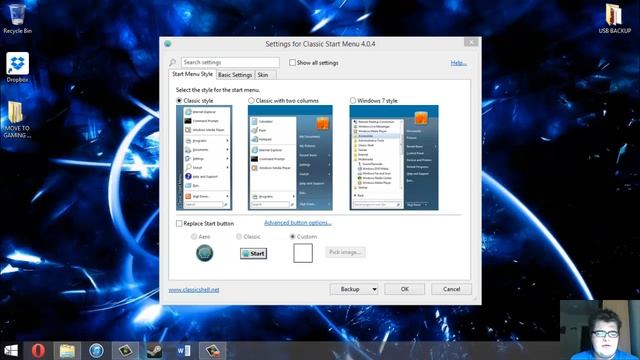Open the Help link
This screenshot has width=640, height=360.
click(458, 63)
